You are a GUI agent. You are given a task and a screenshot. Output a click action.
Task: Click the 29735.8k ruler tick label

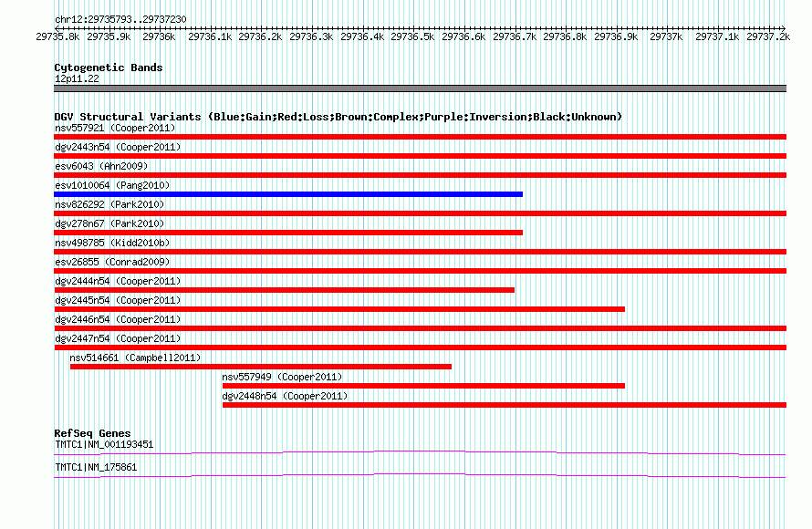(57, 36)
